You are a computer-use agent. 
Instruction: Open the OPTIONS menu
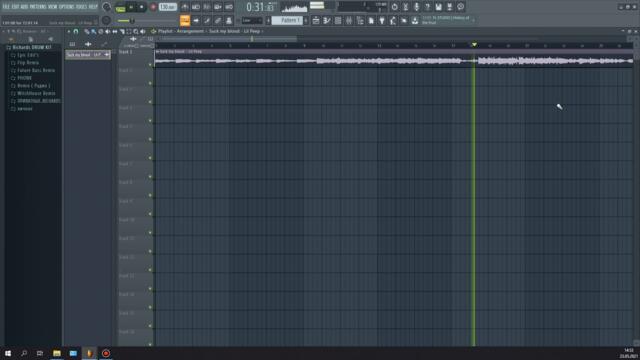[x=67, y=7]
